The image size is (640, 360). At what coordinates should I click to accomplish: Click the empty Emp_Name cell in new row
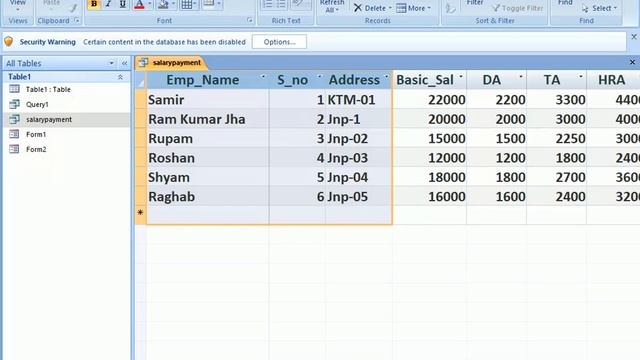208,215
